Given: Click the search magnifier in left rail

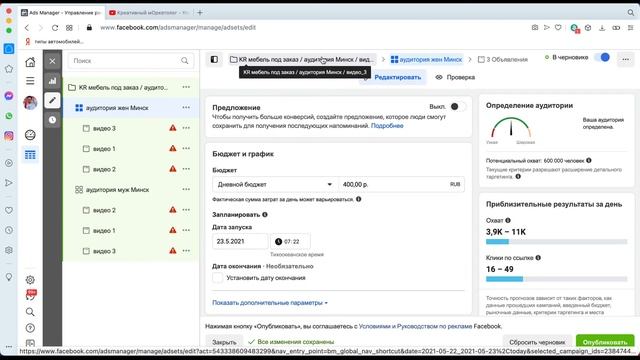Looking at the screenshot, I should 30,312.
